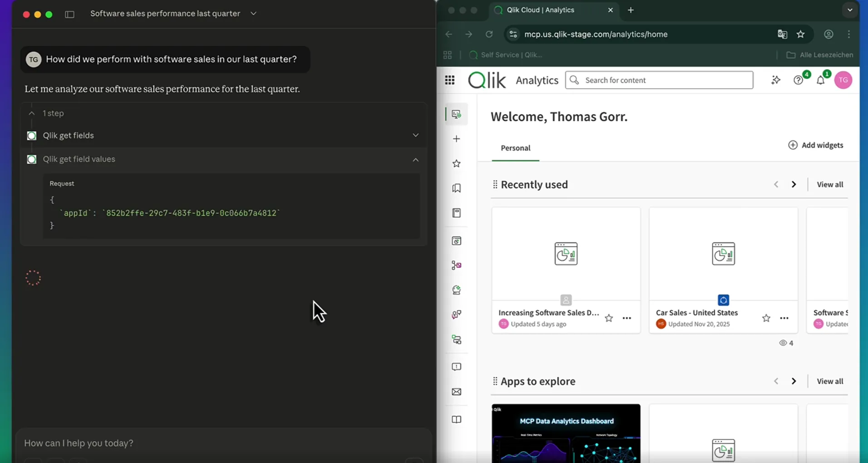
Task: Select the Personal tab
Action: coord(515,148)
